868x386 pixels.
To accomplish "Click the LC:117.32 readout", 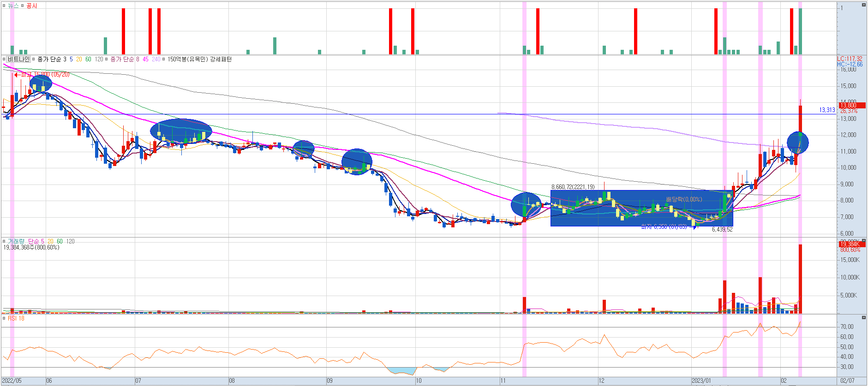I will [x=850, y=59].
